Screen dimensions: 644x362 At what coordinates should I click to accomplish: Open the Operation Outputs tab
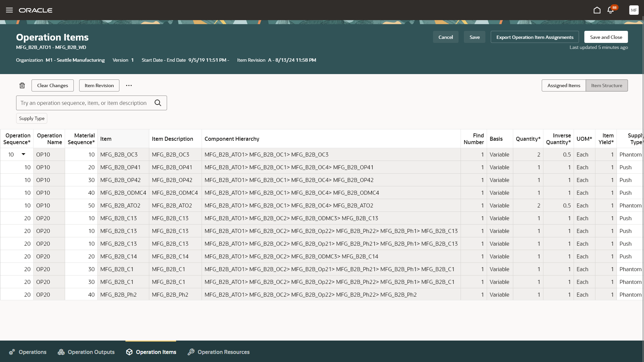(86, 352)
